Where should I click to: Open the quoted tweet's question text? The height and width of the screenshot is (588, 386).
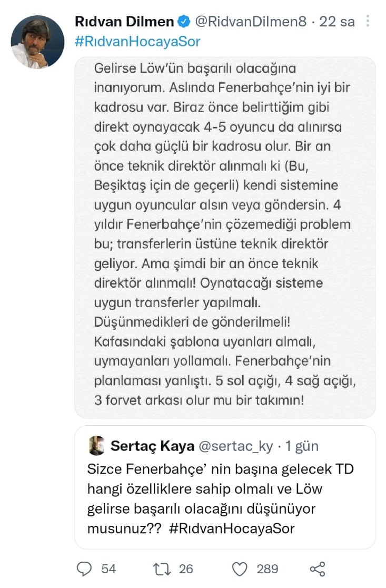[x=204, y=489]
